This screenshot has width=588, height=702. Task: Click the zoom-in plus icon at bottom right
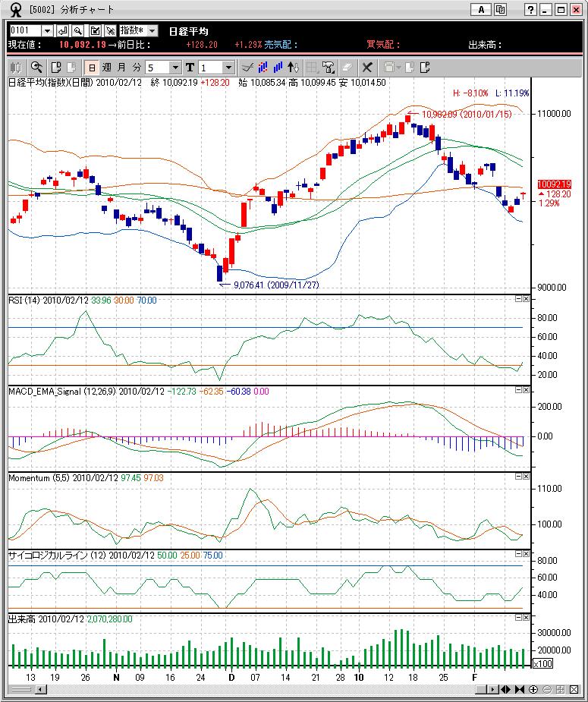tap(533, 689)
